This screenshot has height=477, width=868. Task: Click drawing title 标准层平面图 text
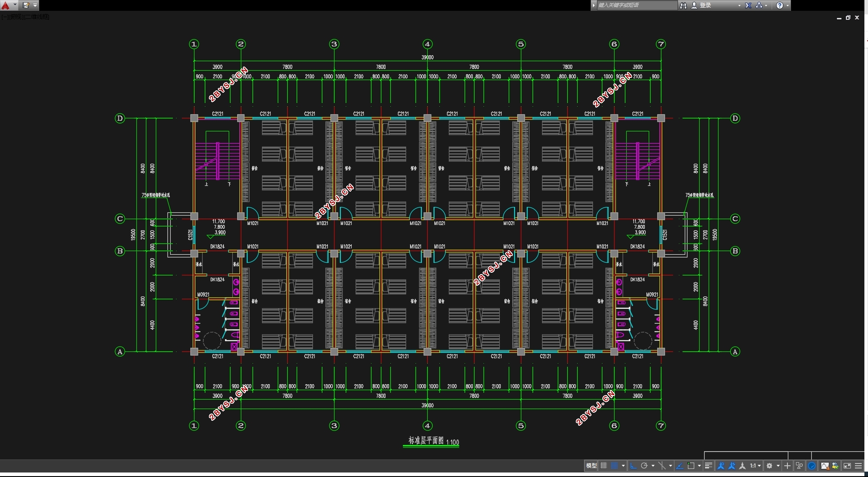coord(426,441)
